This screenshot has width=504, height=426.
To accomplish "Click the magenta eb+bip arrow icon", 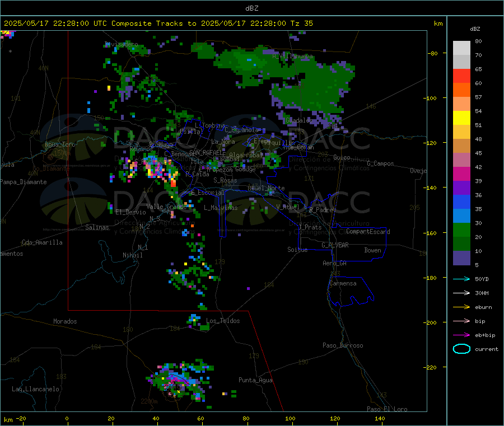I will point(461,335).
